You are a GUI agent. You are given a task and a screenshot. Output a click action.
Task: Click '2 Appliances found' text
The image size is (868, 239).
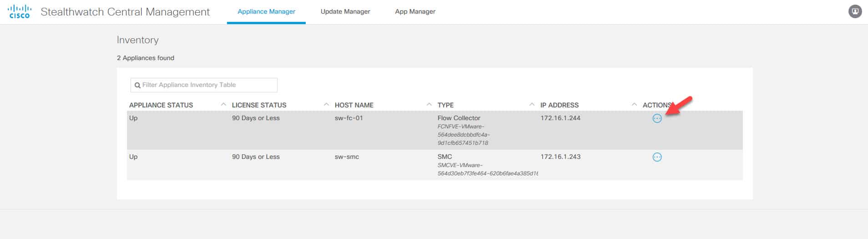146,58
